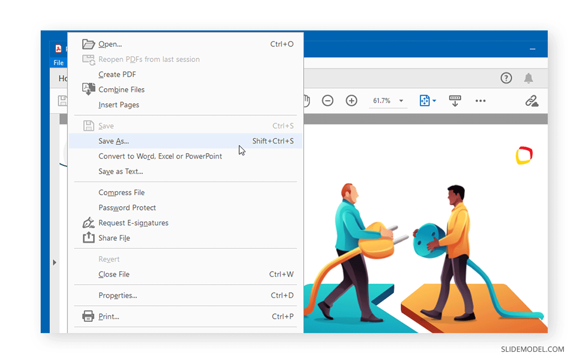The height and width of the screenshot is (364, 588).
Task: Click the File menu in menu bar
Action: click(x=59, y=63)
